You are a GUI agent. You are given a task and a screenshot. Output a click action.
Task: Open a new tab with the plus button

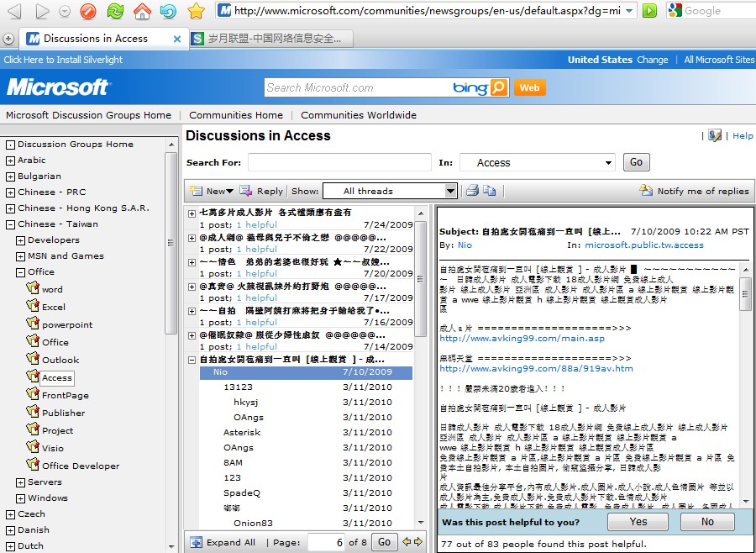click(8, 39)
